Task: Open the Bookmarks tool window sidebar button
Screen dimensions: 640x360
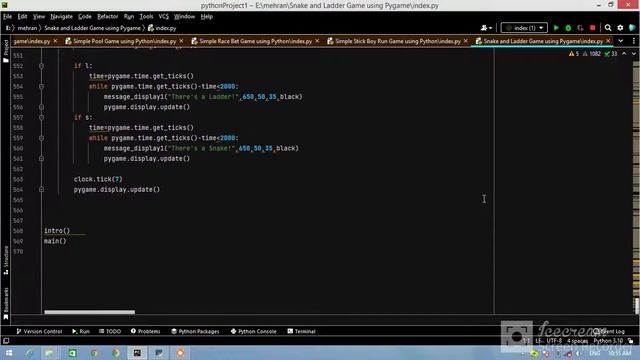Action: [x=6, y=303]
